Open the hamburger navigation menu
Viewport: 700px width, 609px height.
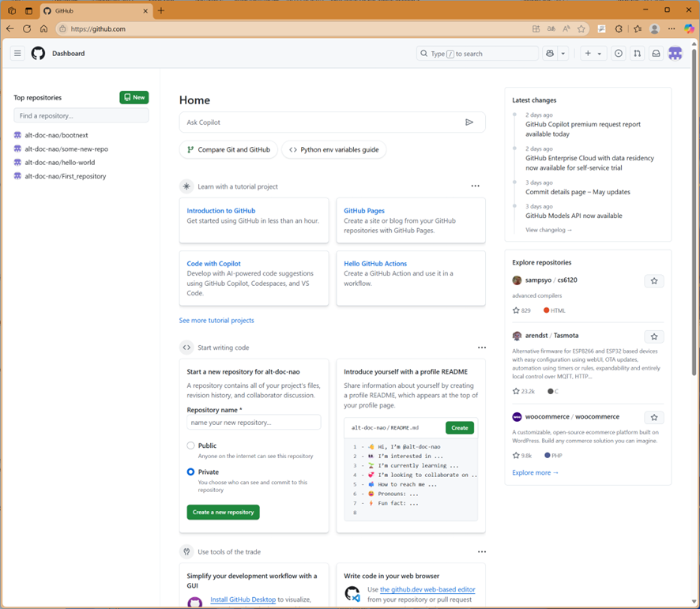(17, 54)
